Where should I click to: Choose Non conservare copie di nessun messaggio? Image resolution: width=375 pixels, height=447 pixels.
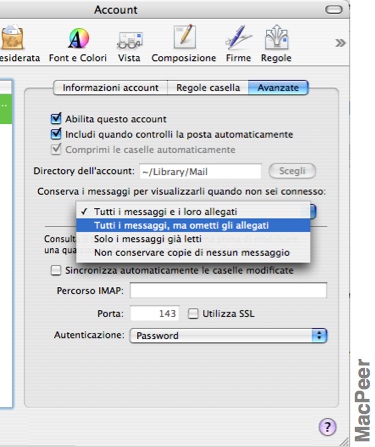tap(193, 252)
